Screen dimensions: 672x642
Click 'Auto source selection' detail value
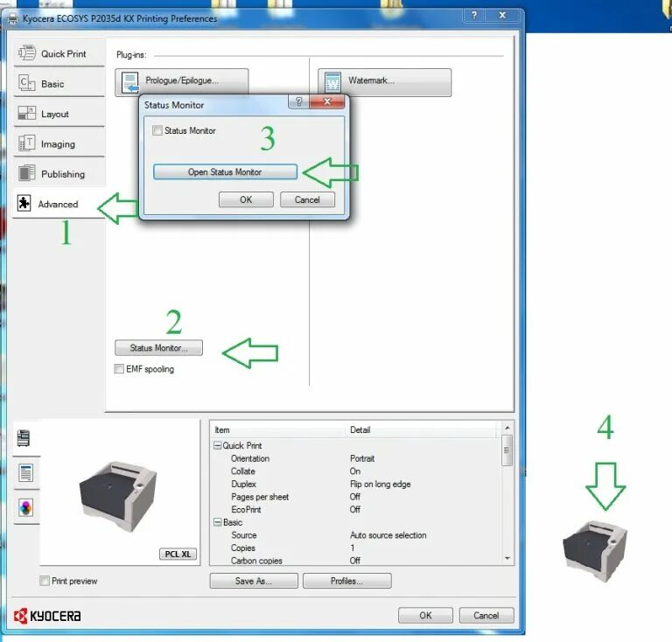(x=388, y=535)
